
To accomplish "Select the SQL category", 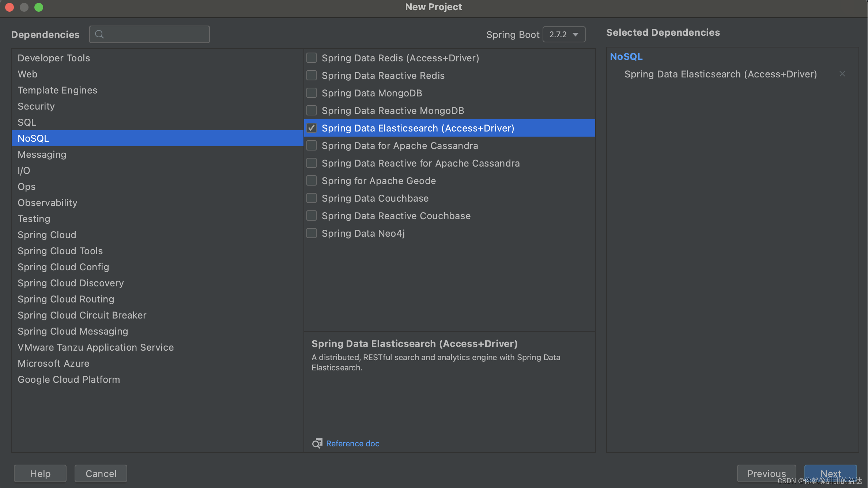I will pyautogui.click(x=27, y=122).
